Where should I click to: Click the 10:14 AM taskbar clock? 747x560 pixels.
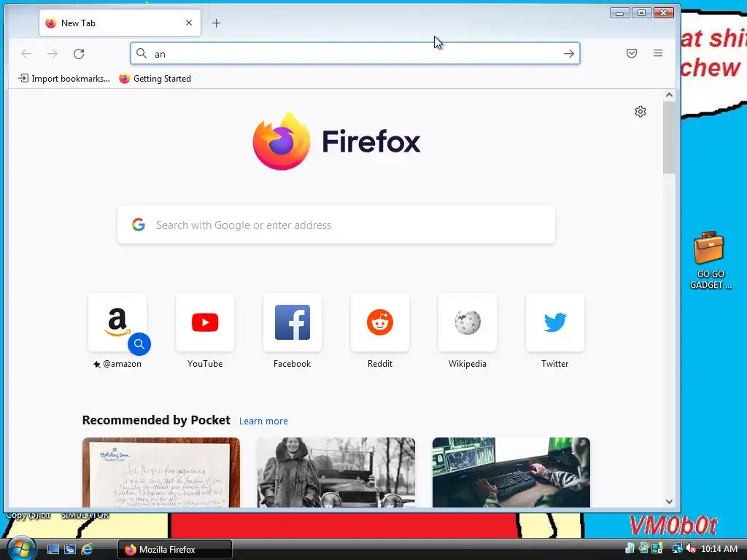point(719,549)
